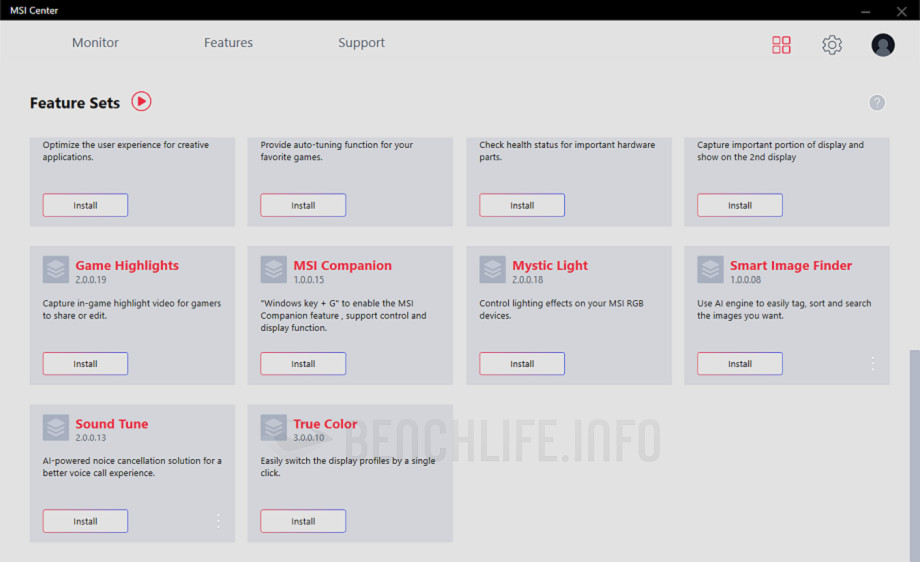Screen dimensions: 920x562
Task: Click the Sound Tune title
Action: [x=111, y=424]
